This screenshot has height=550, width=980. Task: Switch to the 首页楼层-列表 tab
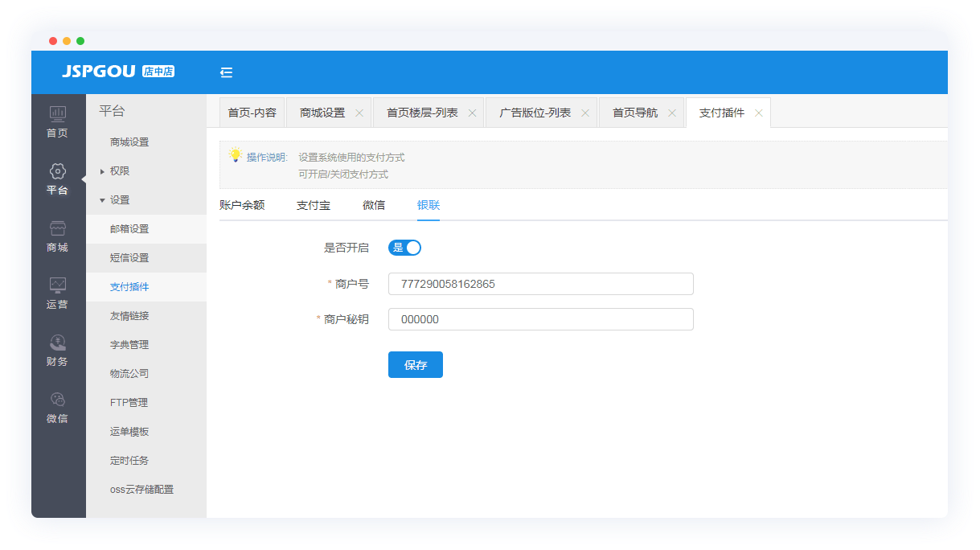tap(422, 113)
